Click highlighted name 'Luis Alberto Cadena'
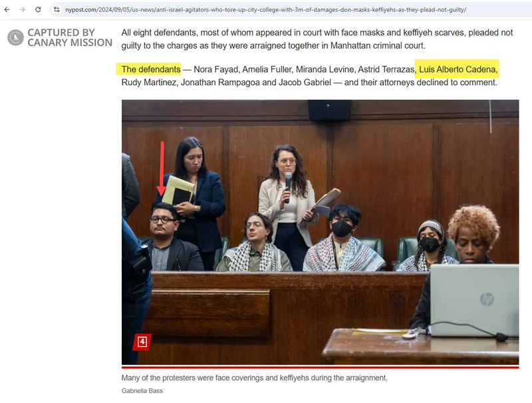Image resolution: width=532 pixels, height=403 pixels. click(x=458, y=70)
